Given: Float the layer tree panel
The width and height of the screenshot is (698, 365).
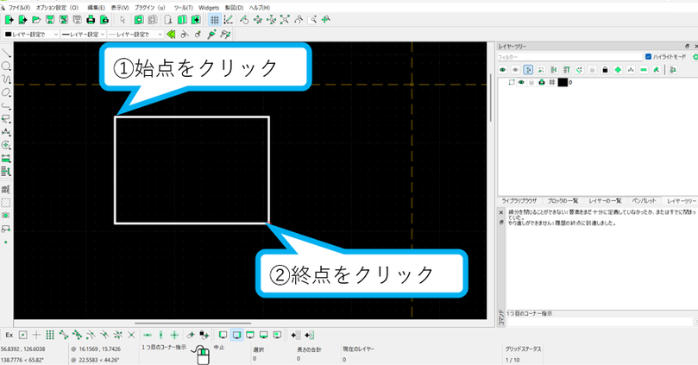Looking at the screenshot, I should pos(687,46).
